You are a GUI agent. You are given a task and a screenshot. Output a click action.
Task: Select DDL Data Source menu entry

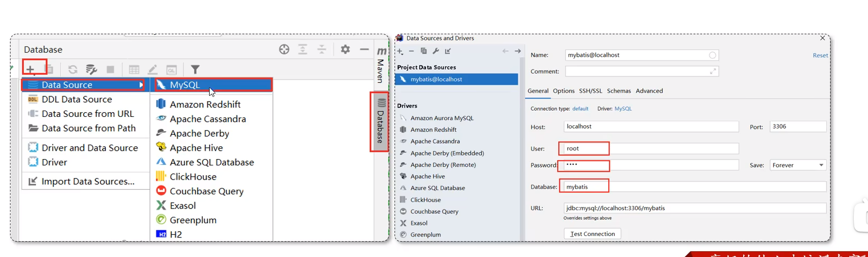pyautogui.click(x=86, y=100)
